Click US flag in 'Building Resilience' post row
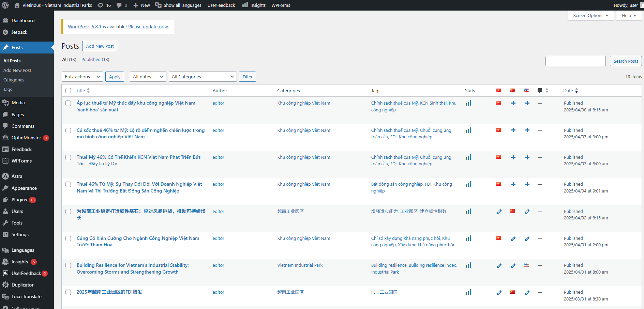The height and width of the screenshot is (309, 644). 526,265
